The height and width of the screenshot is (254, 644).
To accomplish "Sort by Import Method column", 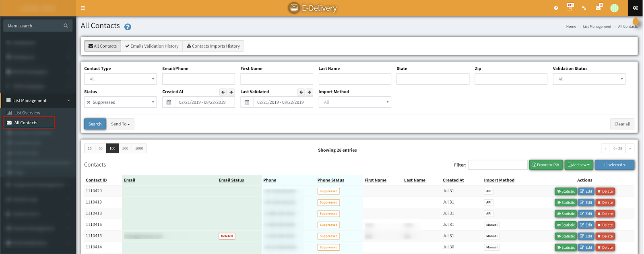I will 499,180.
